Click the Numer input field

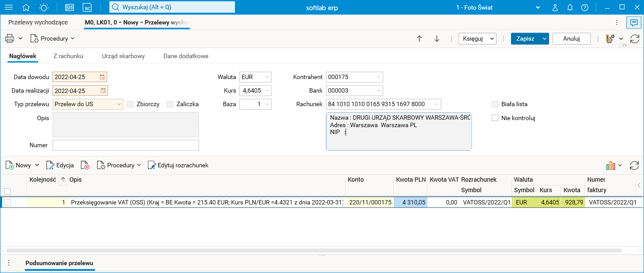(126, 145)
